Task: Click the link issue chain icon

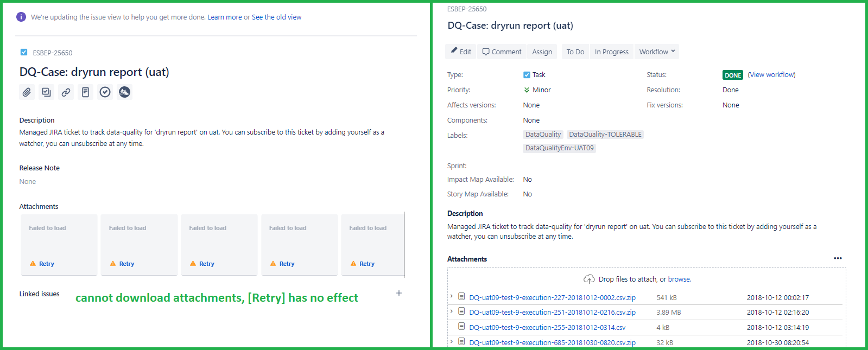Action: 66,92
